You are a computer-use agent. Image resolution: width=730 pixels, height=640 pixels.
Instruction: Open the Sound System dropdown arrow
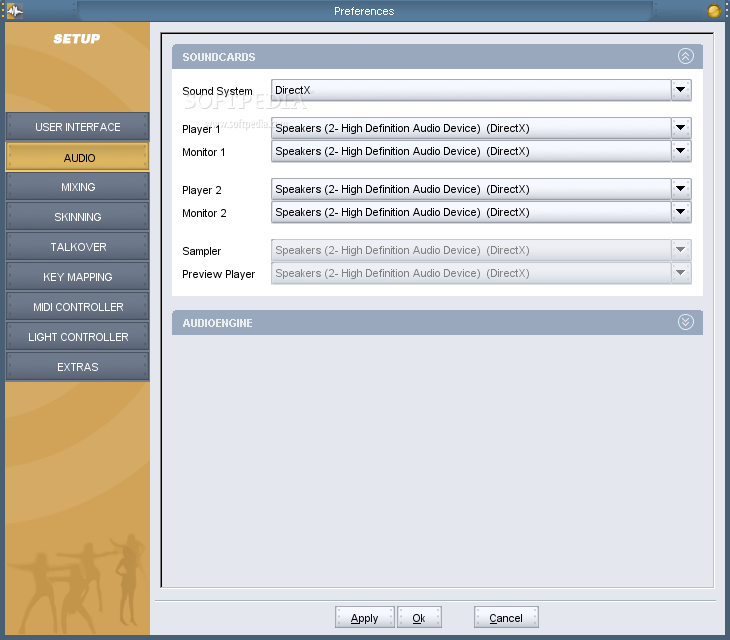[x=681, y=90]
